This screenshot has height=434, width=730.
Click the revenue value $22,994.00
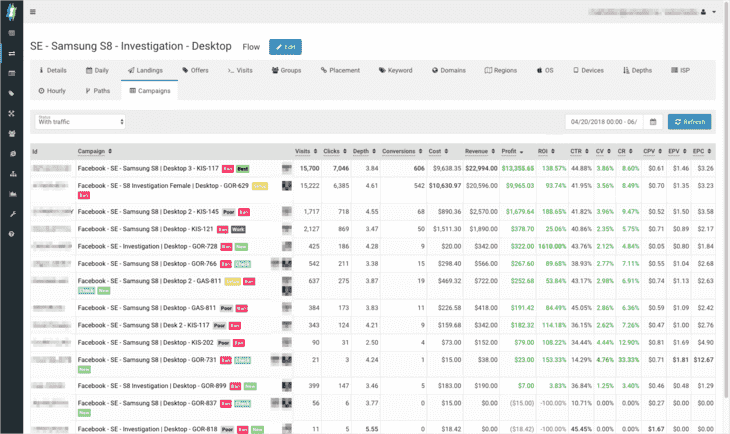coord(481,169)
